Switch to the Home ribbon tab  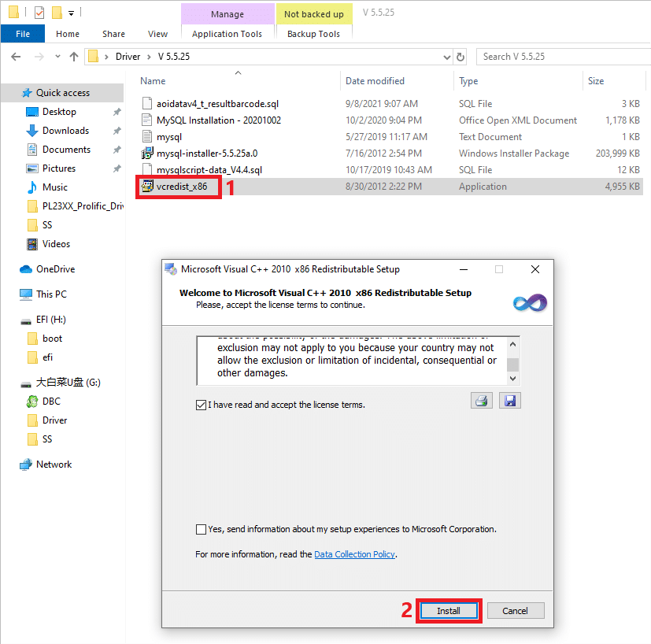68,34
